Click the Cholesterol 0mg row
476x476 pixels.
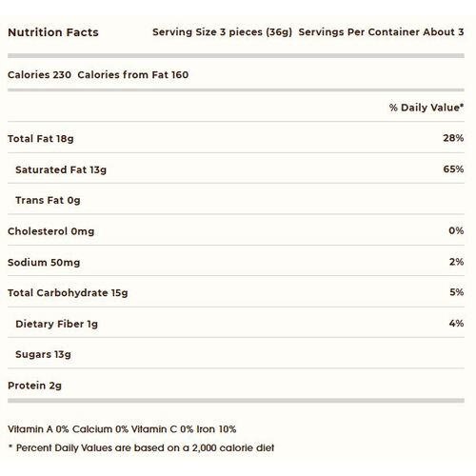point(236,230)
